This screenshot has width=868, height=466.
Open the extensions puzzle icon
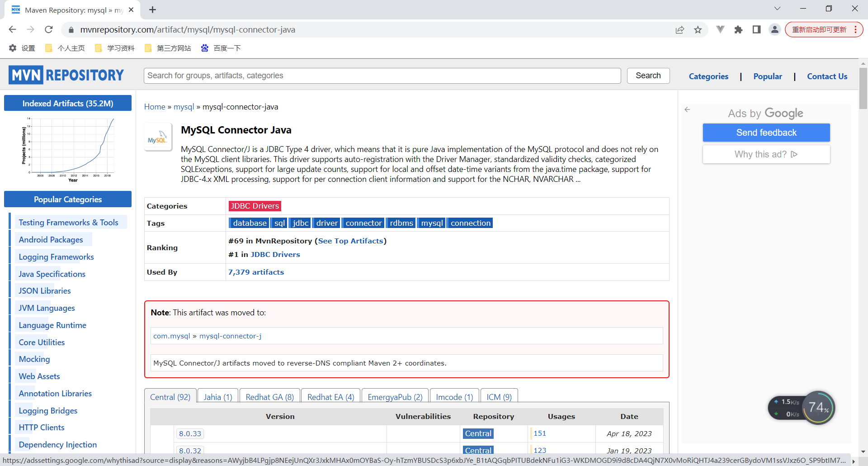click(x=738, y=30)
